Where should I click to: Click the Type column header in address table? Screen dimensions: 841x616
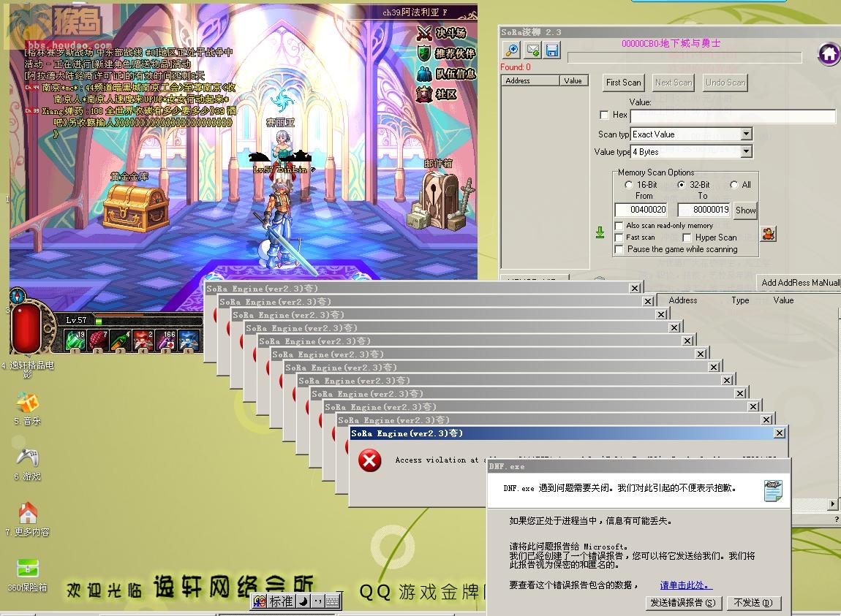740,300
